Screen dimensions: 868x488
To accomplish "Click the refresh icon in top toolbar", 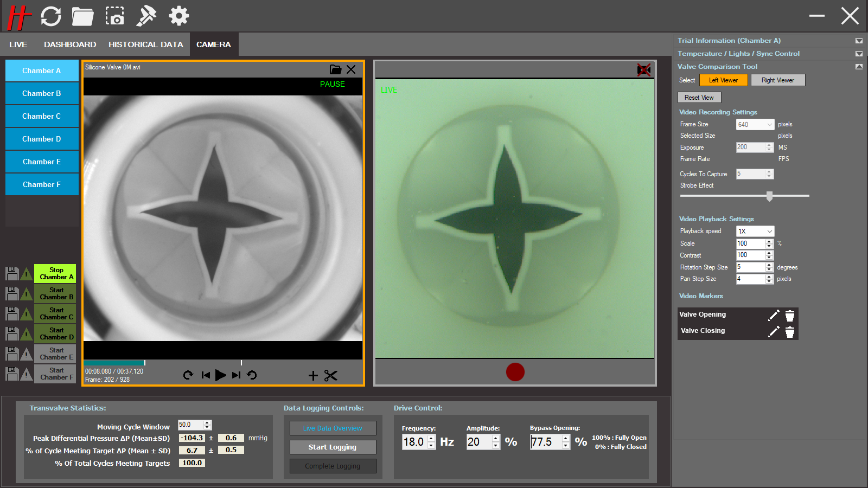I will tap(51, 16).
